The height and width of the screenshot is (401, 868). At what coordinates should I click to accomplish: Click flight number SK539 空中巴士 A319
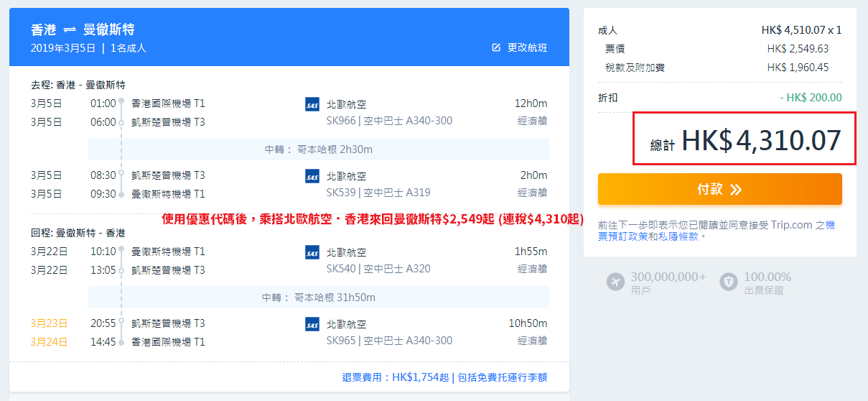point(378,193)
